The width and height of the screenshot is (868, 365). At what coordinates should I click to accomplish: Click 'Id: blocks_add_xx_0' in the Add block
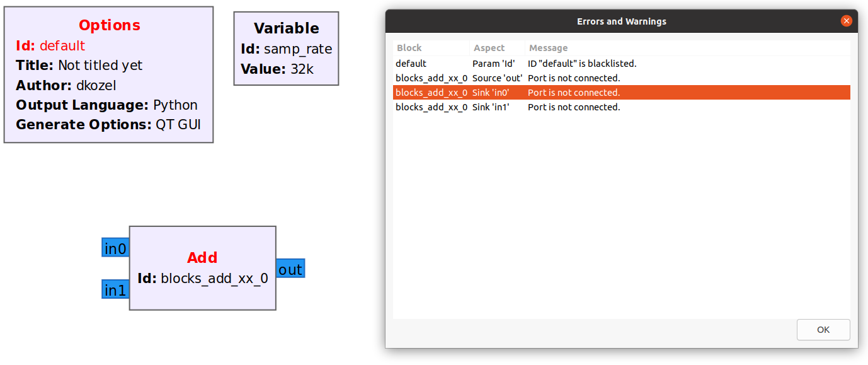203,278
